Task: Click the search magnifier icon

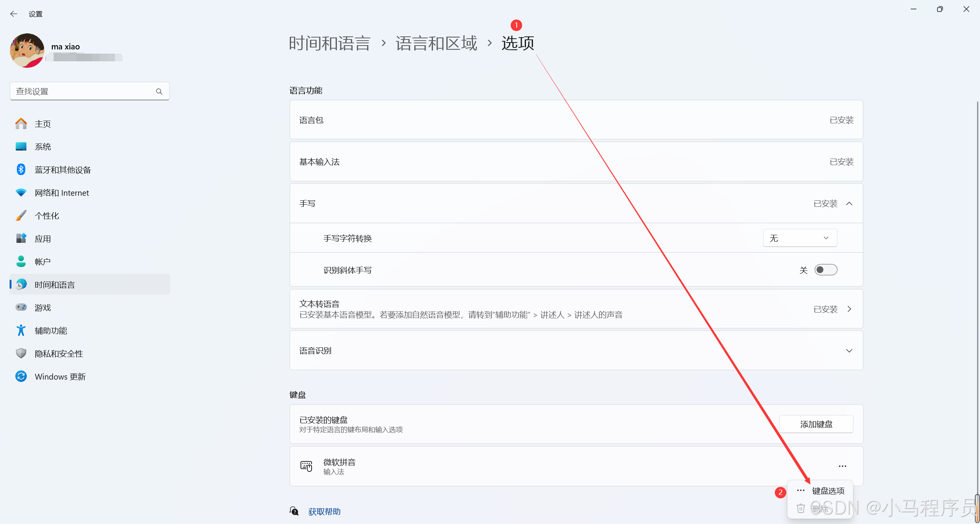Action: tap(159, 92)
